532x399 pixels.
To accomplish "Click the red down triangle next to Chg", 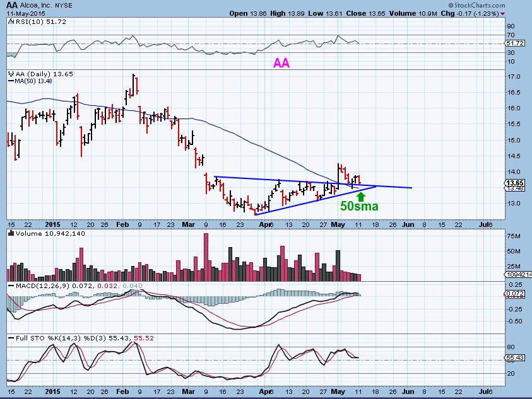I will pos(502,14).
